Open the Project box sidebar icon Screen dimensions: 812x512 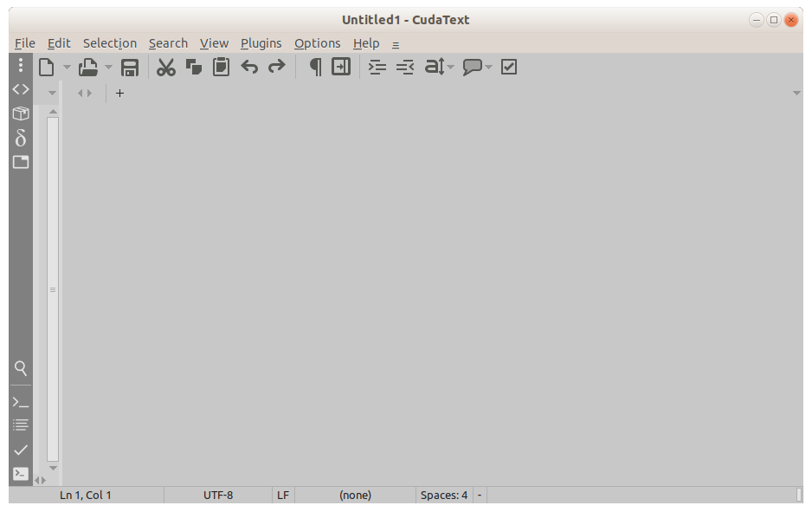coord(21,113)
